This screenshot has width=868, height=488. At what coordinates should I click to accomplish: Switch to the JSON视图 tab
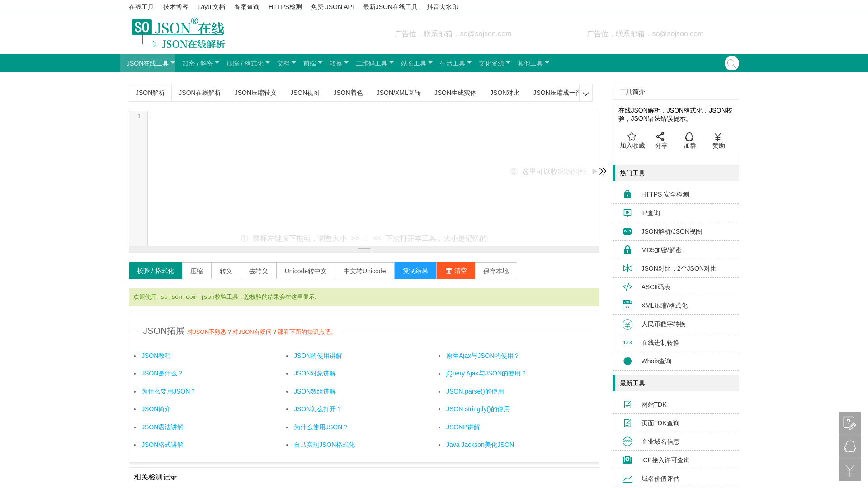click(305, 93)
